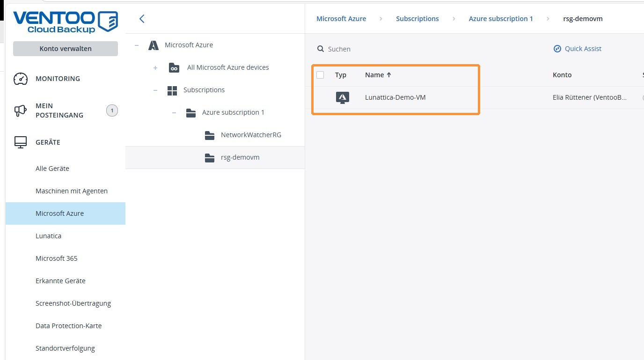Open Microsoft 365 sidebar entry
Viewport: 644px width, 360px height.
[57, 258]
